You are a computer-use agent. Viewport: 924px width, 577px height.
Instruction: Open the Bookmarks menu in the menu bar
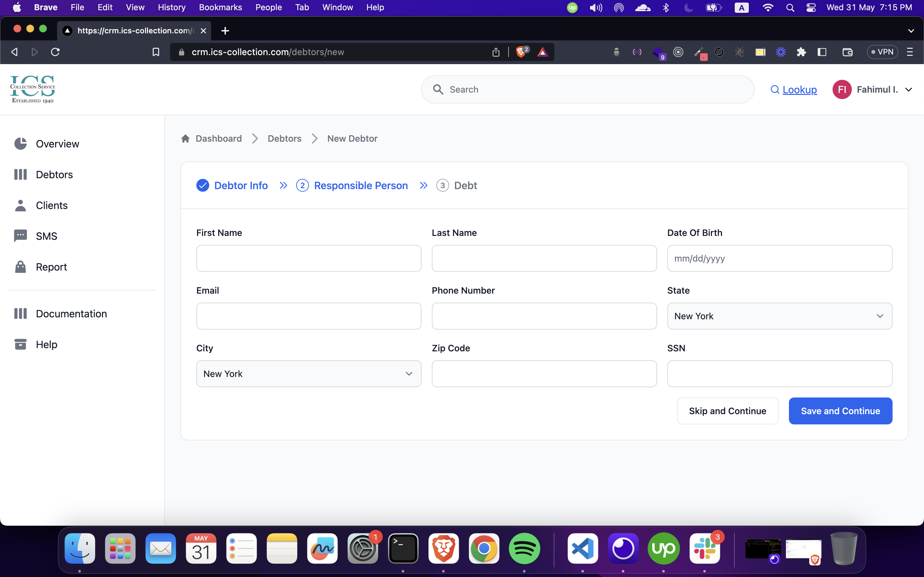coord(220,7)
